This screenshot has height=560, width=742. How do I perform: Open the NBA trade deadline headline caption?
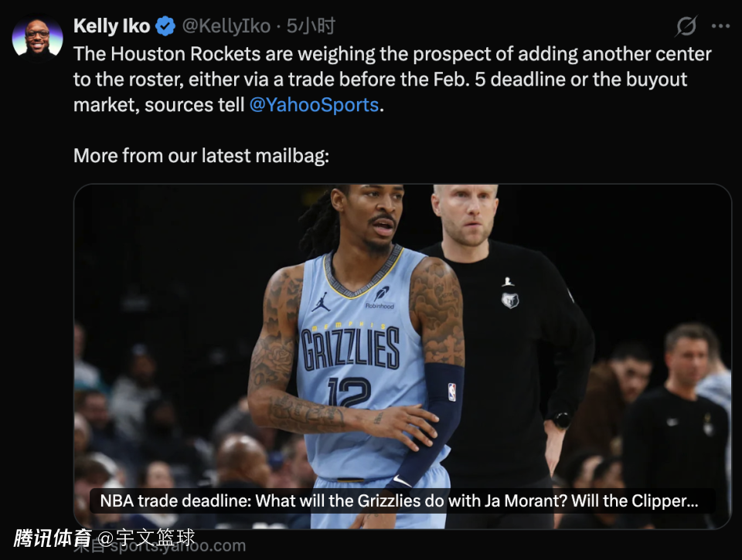coord(399,501)
